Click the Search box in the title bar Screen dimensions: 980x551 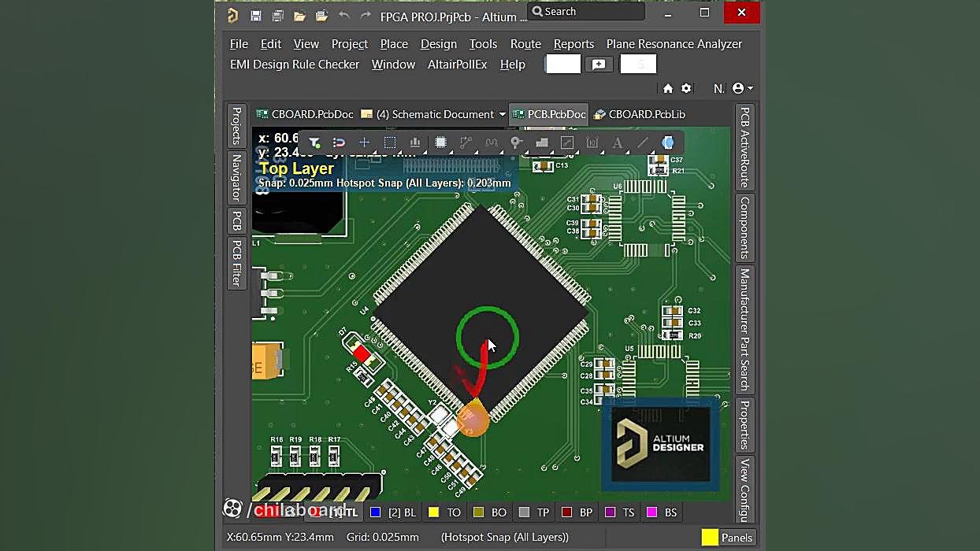coord(585,12)
